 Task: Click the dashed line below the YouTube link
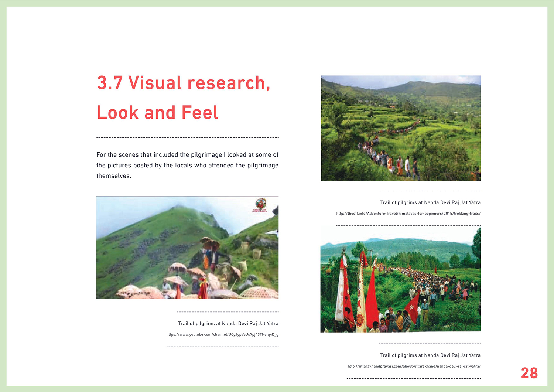coord(222,347)
